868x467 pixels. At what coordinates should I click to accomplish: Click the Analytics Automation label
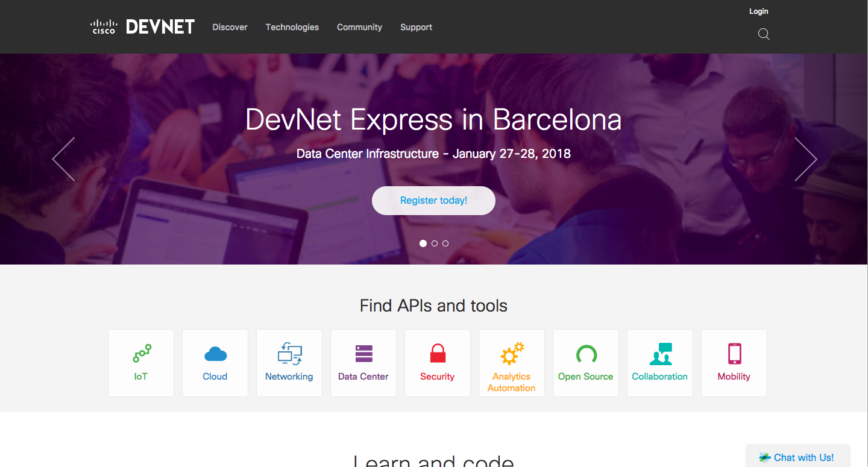512,382
